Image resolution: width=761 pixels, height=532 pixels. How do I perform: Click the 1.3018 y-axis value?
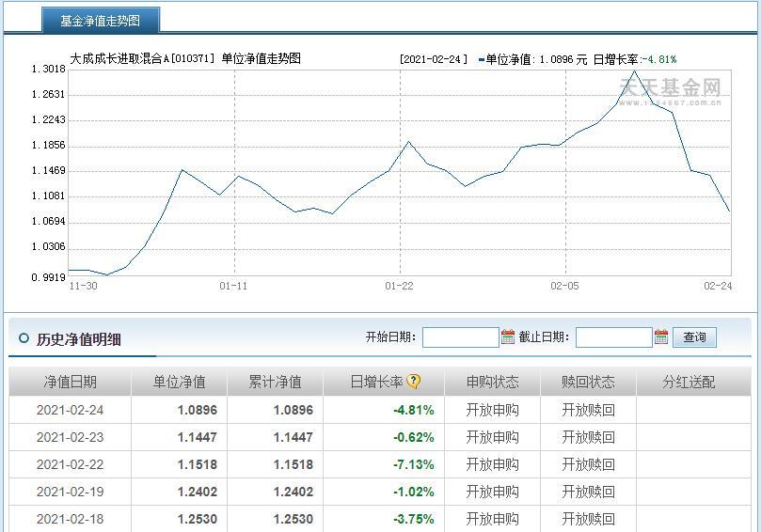pyautogui.click(x=48, y=69)
